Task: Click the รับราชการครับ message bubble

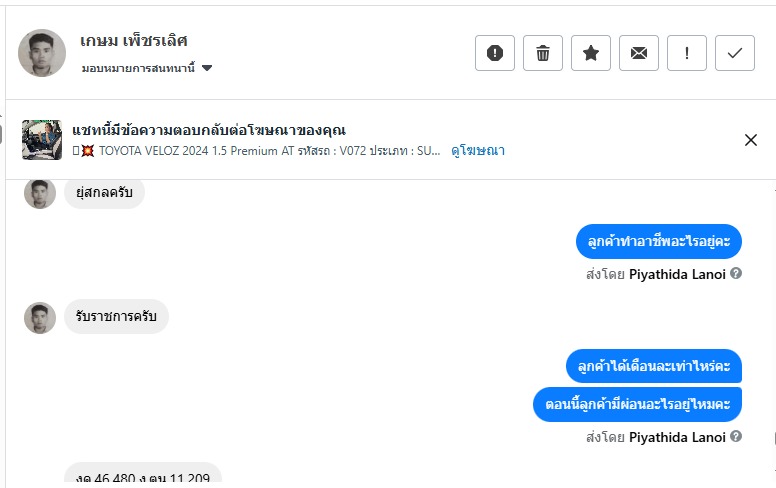Action: click(117, 317)
